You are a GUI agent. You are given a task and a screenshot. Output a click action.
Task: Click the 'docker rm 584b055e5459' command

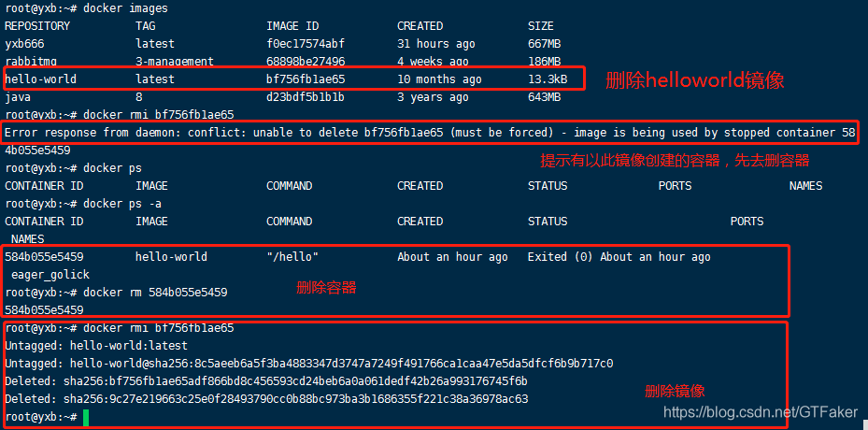pos(155,292)
